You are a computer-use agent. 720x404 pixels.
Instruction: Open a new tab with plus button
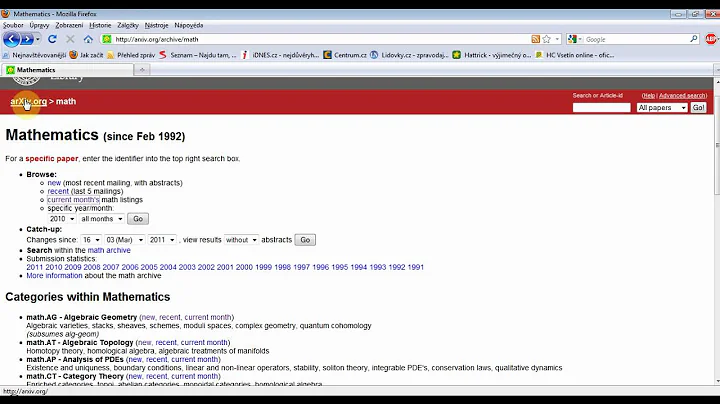(x=142, y=70)
